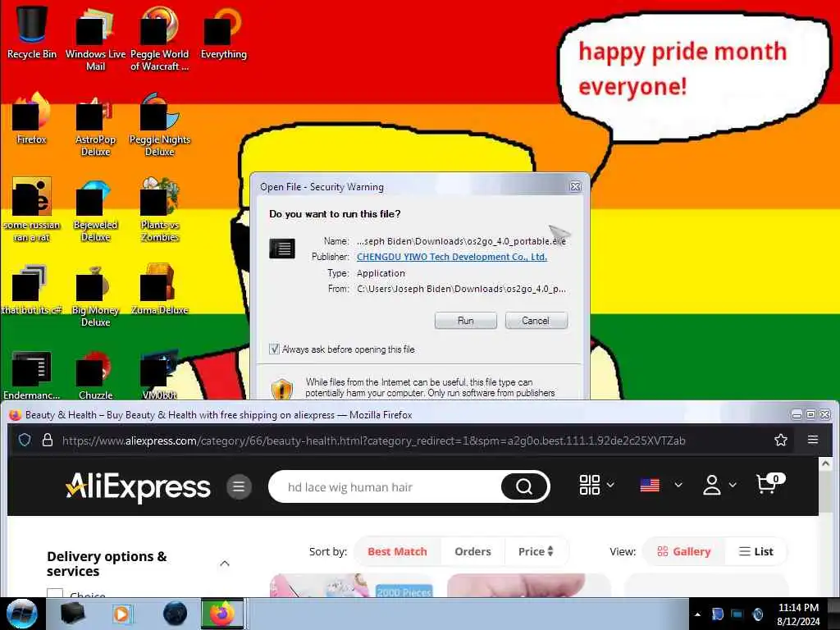Open Bejeweled Deluxe desktop icon
The image size is (840, 630).
click(x=95, y=209)
